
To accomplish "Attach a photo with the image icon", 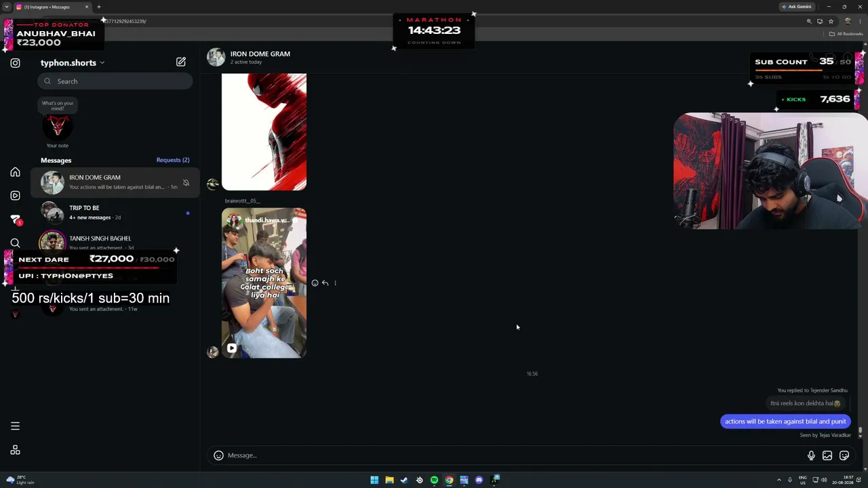I will 827,455.
